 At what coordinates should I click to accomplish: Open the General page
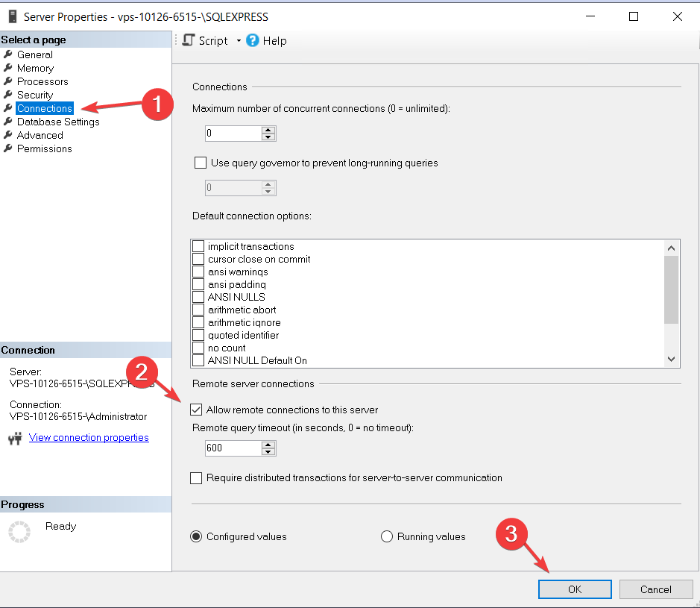35,54
